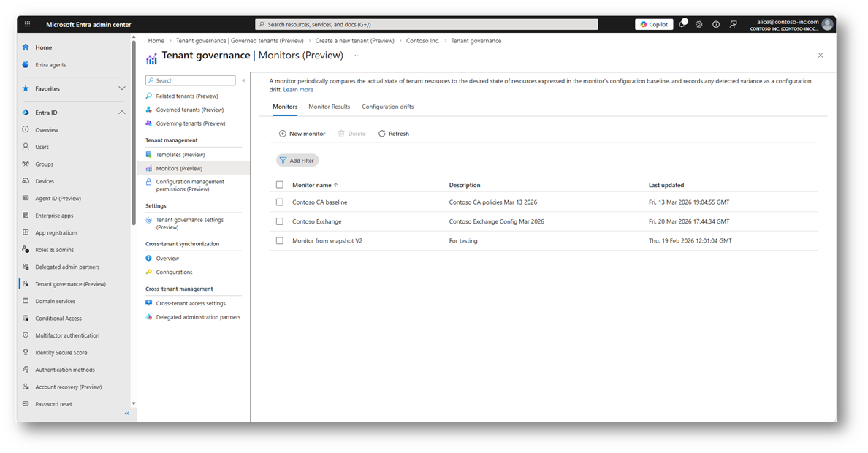
Task: Toggle the select-all monitors checkbox
Action: (x=280, y=185)
